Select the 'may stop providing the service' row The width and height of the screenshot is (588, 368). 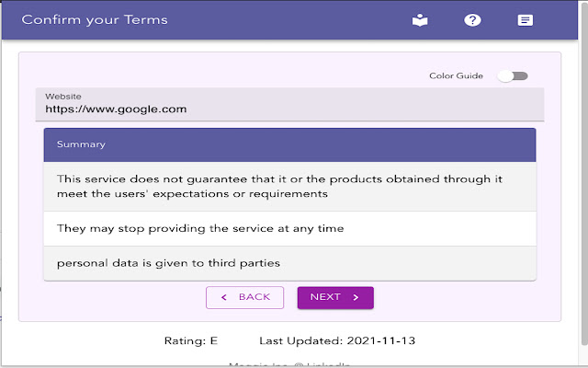coord(289,228)
